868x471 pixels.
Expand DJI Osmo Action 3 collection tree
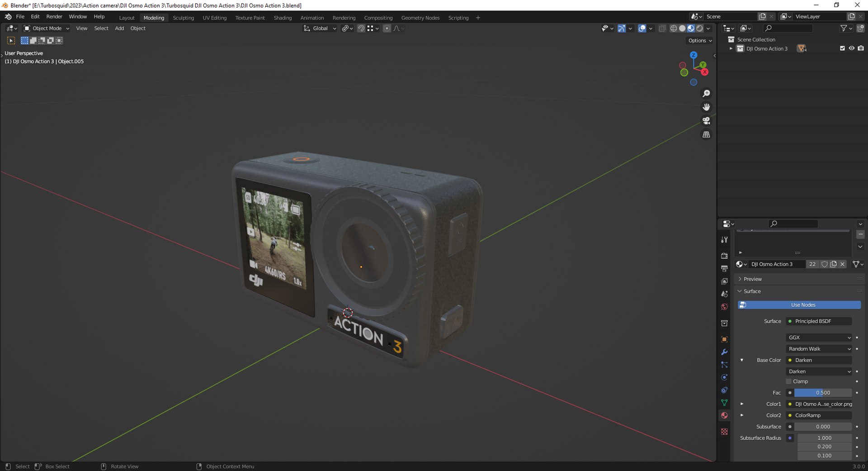tap(731, 48)
